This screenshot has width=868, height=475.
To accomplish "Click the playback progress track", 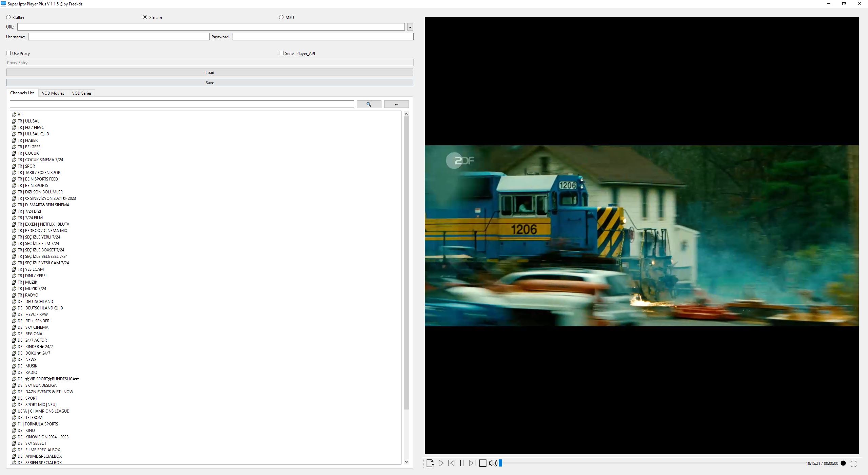I will [x=653, y=463].
